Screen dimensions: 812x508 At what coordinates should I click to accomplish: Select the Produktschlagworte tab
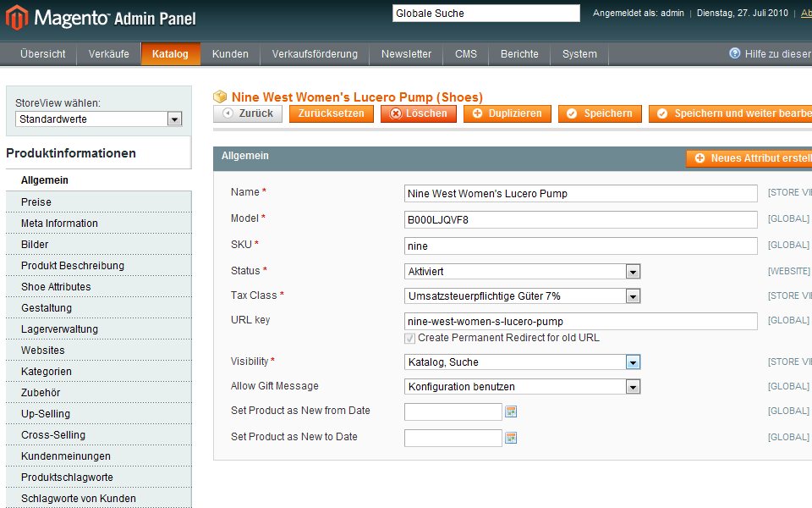tap(98, 478)
